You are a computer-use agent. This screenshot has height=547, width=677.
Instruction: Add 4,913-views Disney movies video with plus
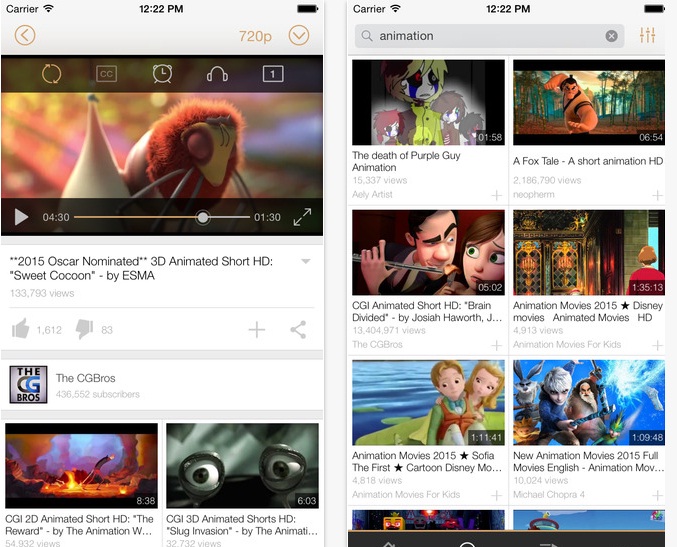pos(657,345)
